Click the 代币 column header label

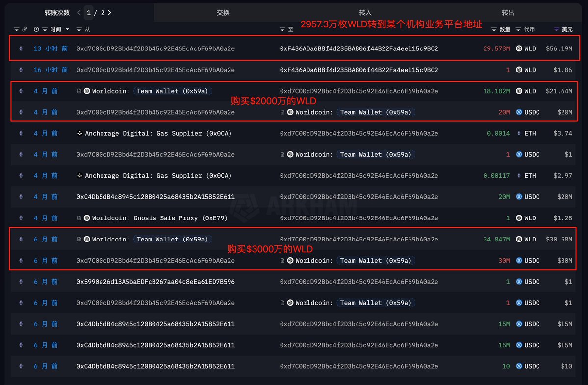pos(529,29)
